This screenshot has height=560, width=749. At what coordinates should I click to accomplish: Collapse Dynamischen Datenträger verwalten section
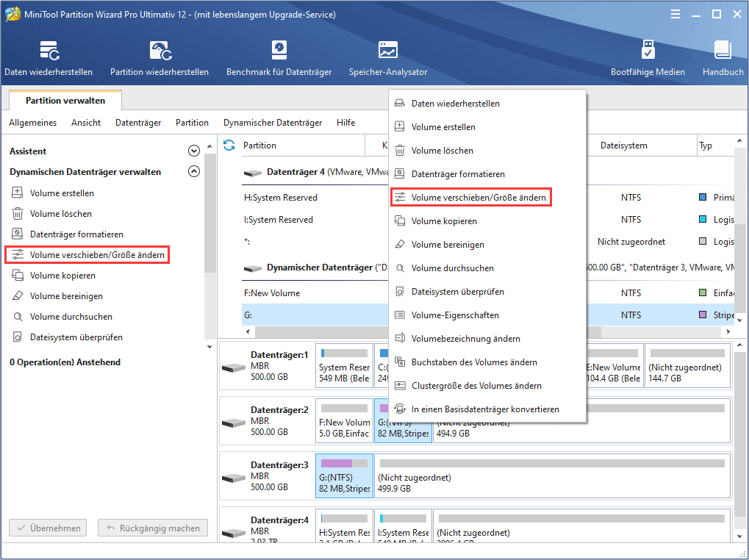pyautogui.click(x=194, y=171)
